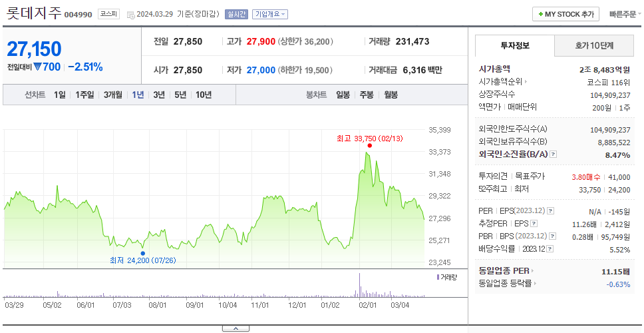Image resolution: width=644 pixels, height=333 pixels.
Task: Select the 3개월 line chart period
Action: pos(113,95)
